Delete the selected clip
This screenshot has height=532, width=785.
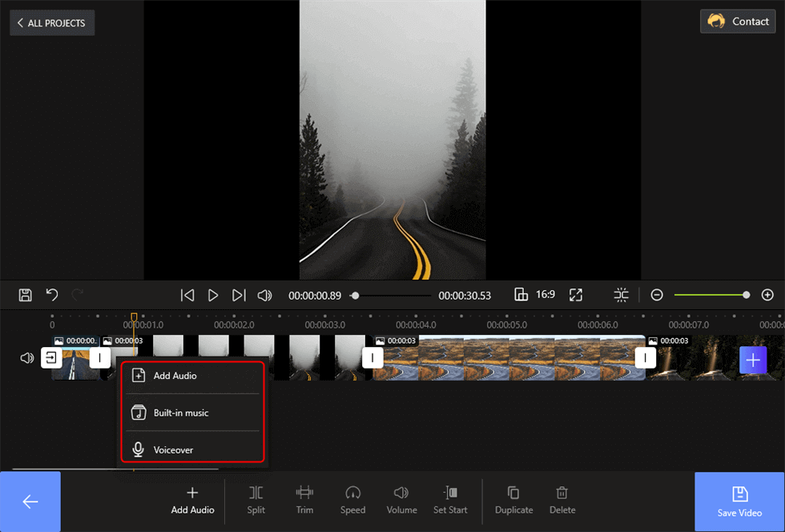(562, 501)
